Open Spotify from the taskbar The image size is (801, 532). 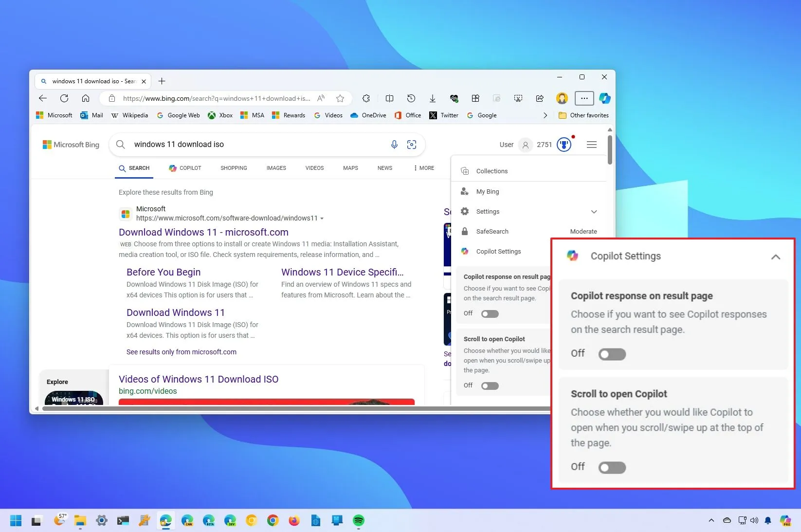pyautogui.click(x=358, y=520)
